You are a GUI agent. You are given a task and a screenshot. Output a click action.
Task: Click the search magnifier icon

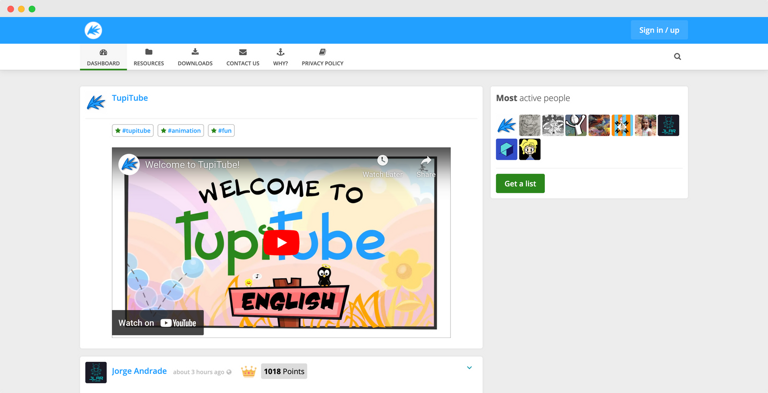point(677,57)
